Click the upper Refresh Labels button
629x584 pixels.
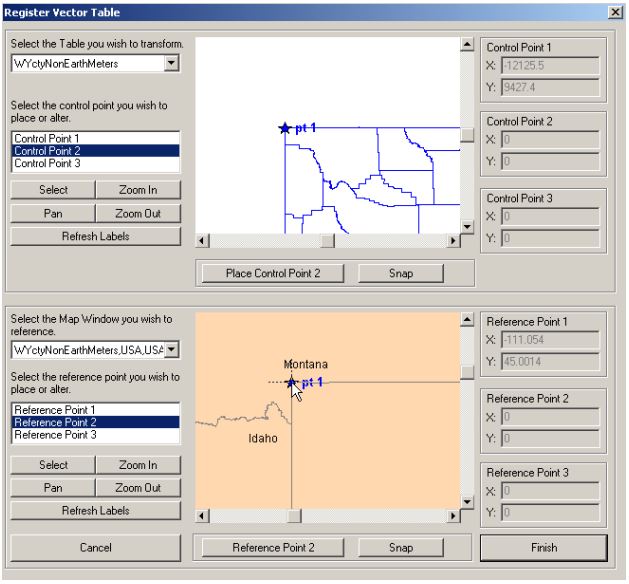pyautogui.click(x=95, y=236)
